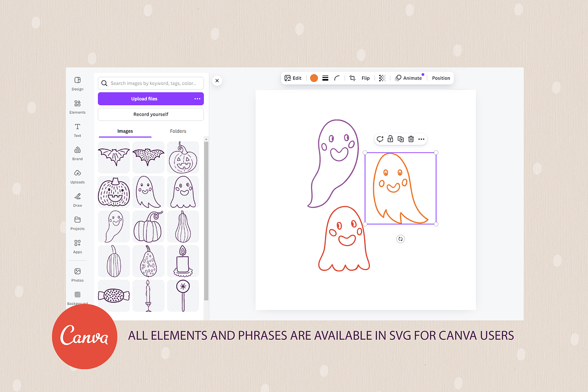Open the transparency checkerboard icon
The image size is (588, 392).
[382, 78]
